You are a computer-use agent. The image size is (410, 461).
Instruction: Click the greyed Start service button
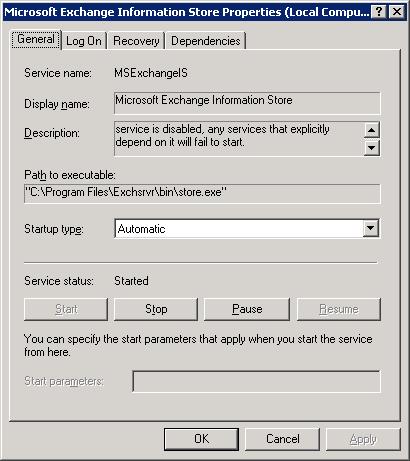point(66,309)
